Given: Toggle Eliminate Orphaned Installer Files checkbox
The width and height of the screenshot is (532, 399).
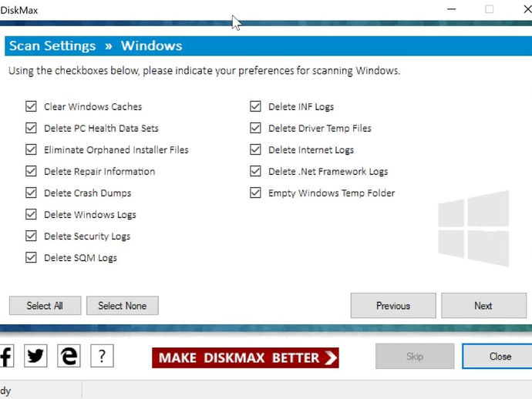Looking at the screenshot, I should pos(31,149).
